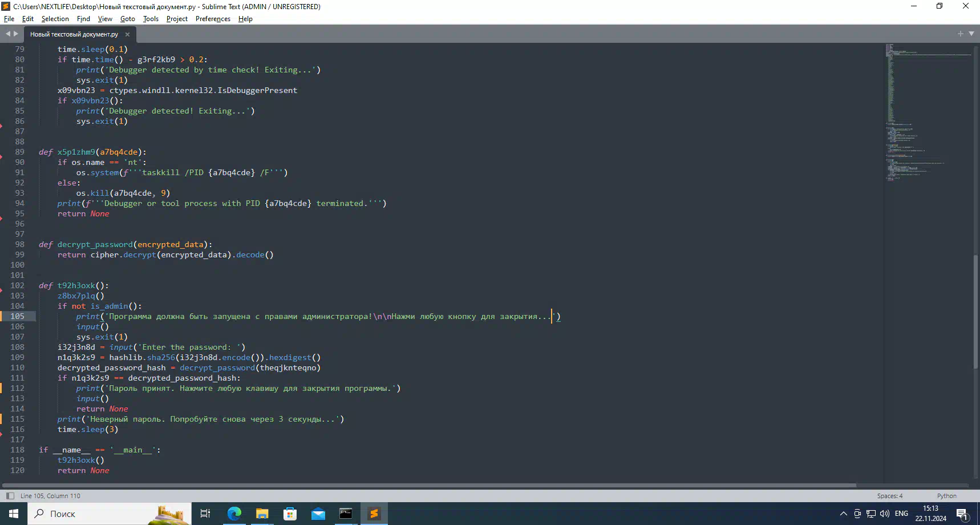Open the Selection menu
The image size is (980, 525).
pyautogui.click(x=55, y=19)
